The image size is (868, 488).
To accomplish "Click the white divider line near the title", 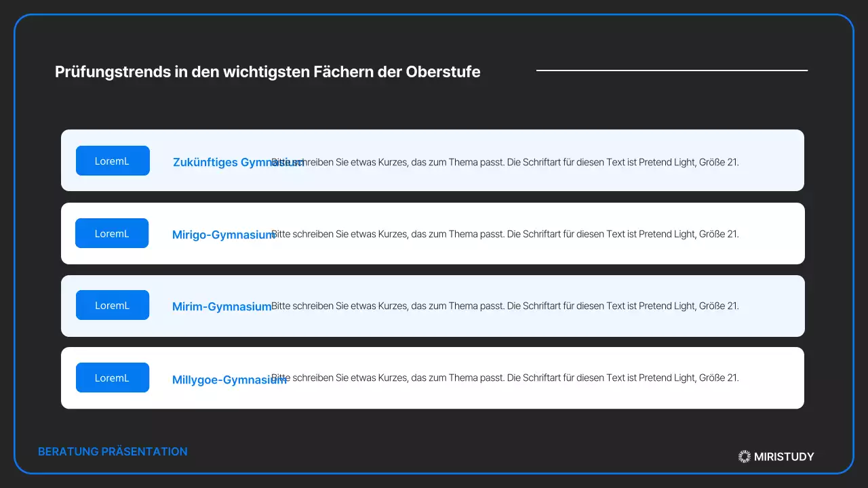I will 671,70.
